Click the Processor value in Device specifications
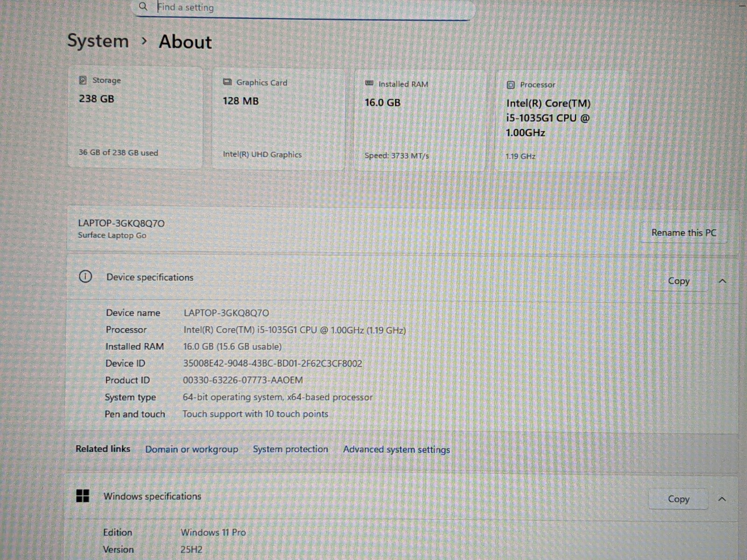Screen dimensions: 747x560 (x=295, y=330)
